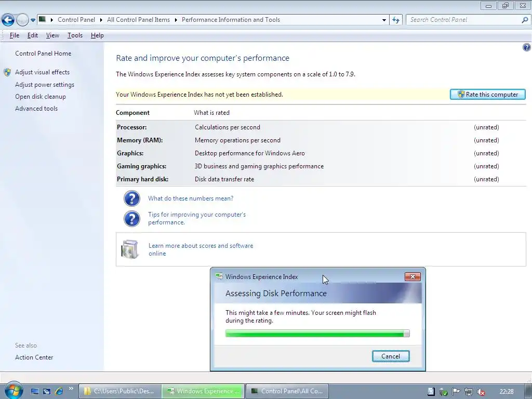Open Adjust power settings
The image size is (532, 399).
pos(45,85)
